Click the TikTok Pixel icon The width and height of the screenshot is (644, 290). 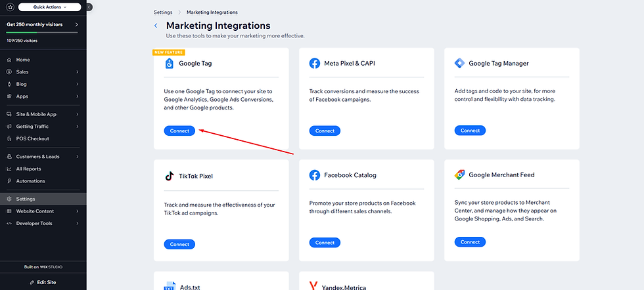(x=170, y=176)
